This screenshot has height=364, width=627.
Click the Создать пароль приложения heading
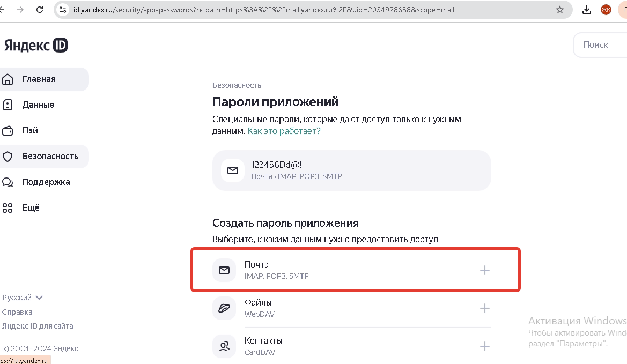(285, 223)
